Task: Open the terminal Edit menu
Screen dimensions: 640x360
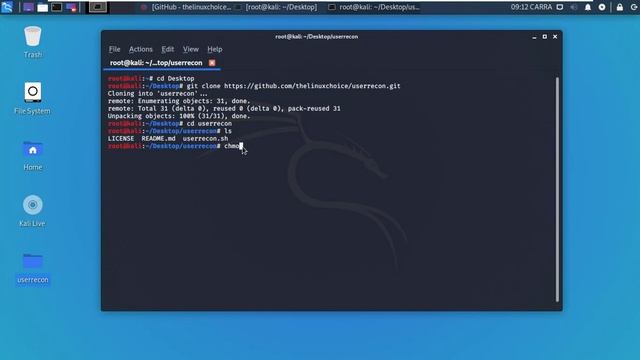Action: [x=167, y=49]
